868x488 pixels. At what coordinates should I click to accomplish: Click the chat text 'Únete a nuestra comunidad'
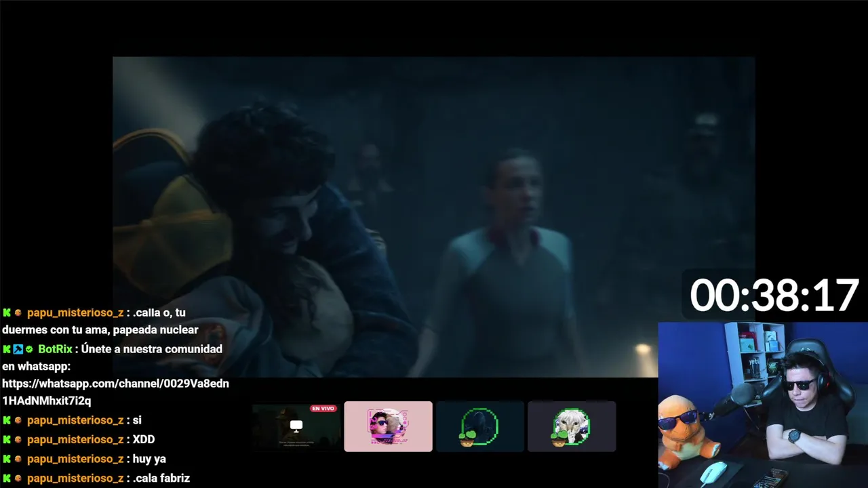(x=152, y=349)
